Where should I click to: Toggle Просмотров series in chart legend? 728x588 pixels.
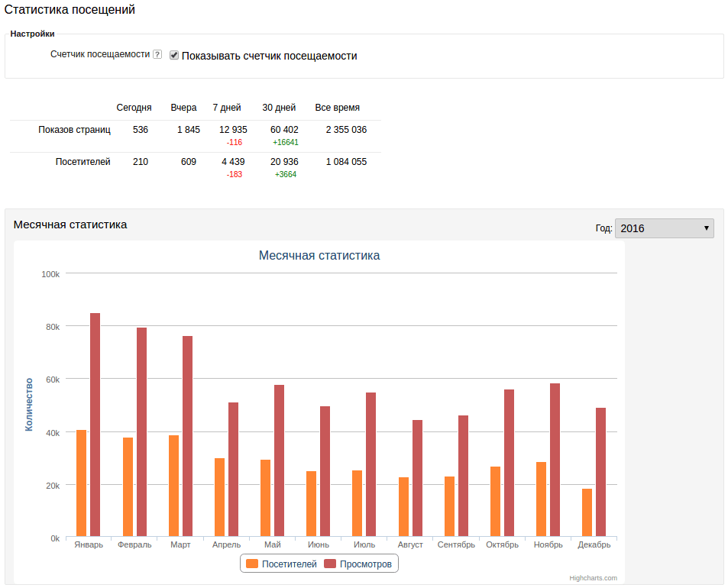point(365,564)
